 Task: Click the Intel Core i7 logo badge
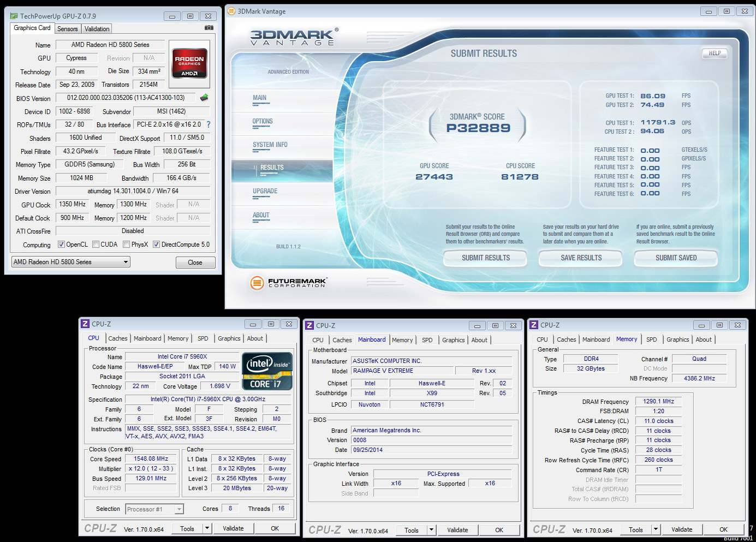point(267,372)
